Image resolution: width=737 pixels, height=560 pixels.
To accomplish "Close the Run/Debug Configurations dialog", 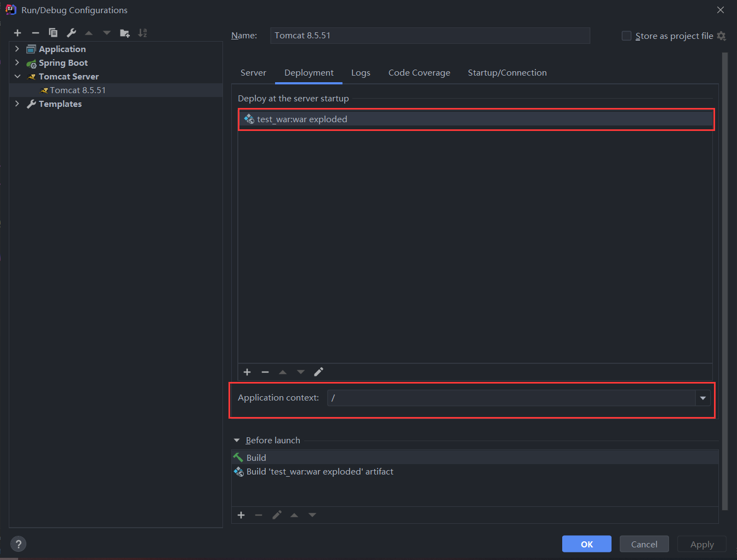I will [x=721, y=10].
